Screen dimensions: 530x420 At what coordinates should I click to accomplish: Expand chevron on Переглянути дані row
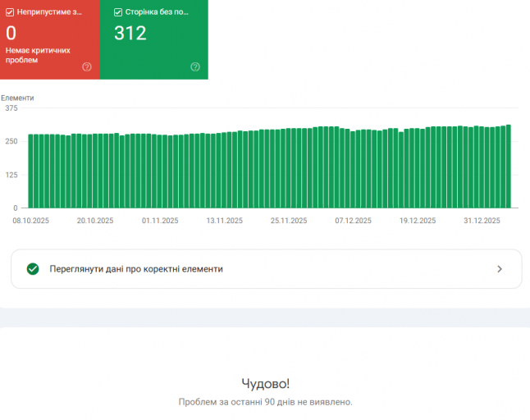pyautogui.click(x=500, y=269)
